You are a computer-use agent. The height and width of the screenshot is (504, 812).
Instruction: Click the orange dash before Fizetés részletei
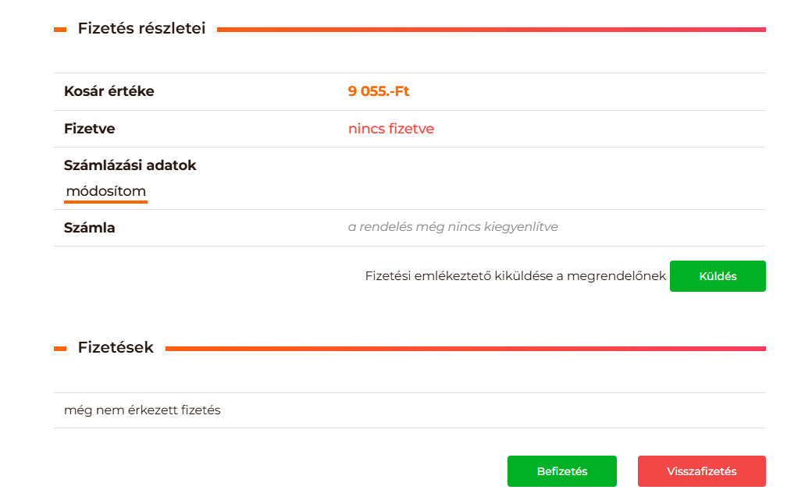pos(60,30)
